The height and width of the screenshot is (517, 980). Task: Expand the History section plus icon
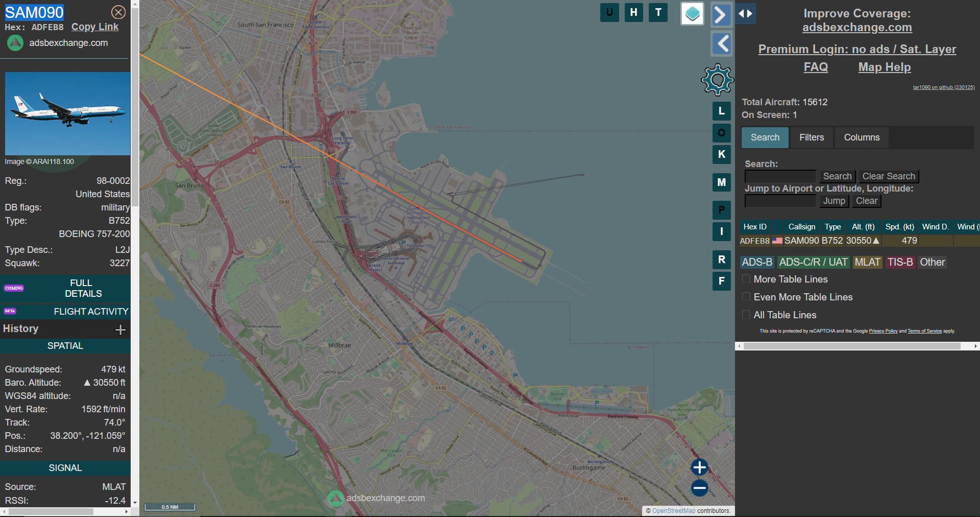point(120,330)
